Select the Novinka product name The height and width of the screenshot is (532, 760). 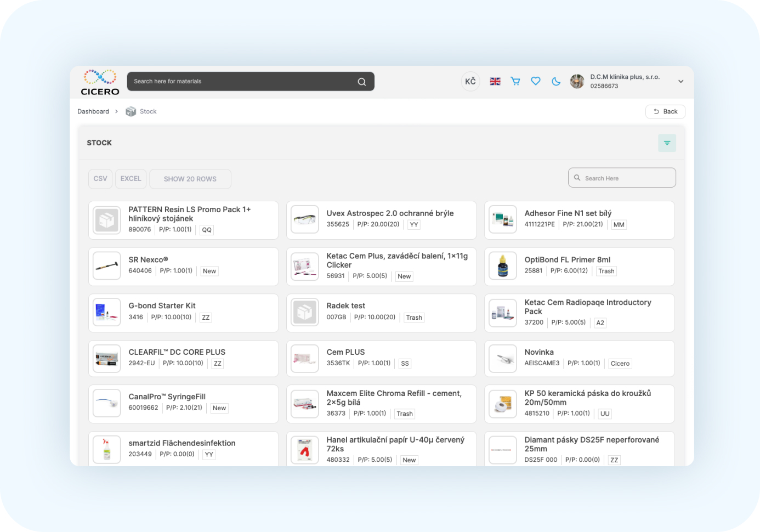540,352
